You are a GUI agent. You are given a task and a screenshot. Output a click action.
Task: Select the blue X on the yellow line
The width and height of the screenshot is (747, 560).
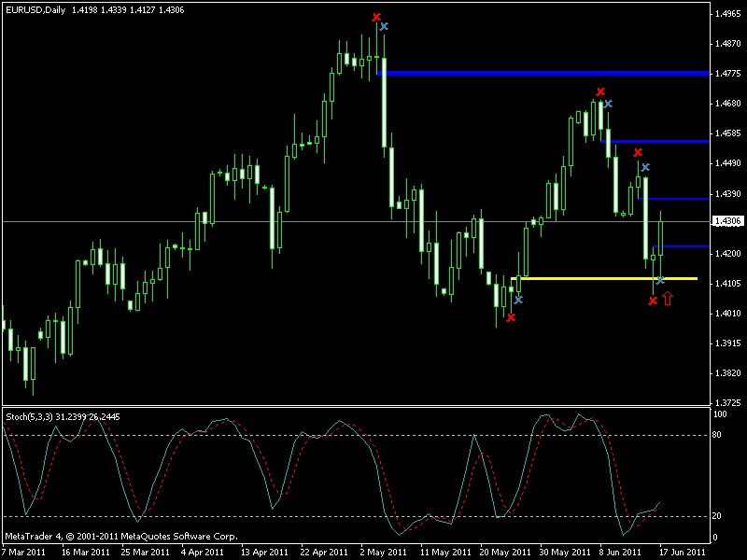[x=660, y=281]
